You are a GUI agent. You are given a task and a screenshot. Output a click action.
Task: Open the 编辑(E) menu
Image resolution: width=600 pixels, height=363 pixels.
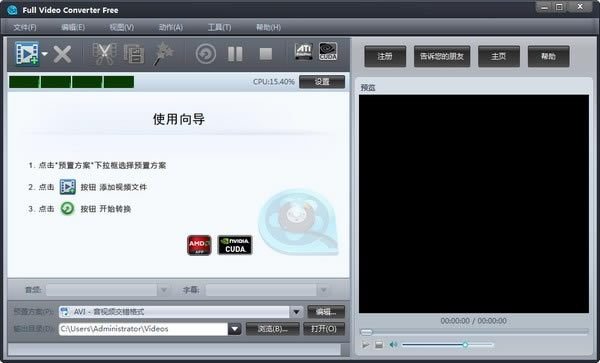tap(73, 27)
